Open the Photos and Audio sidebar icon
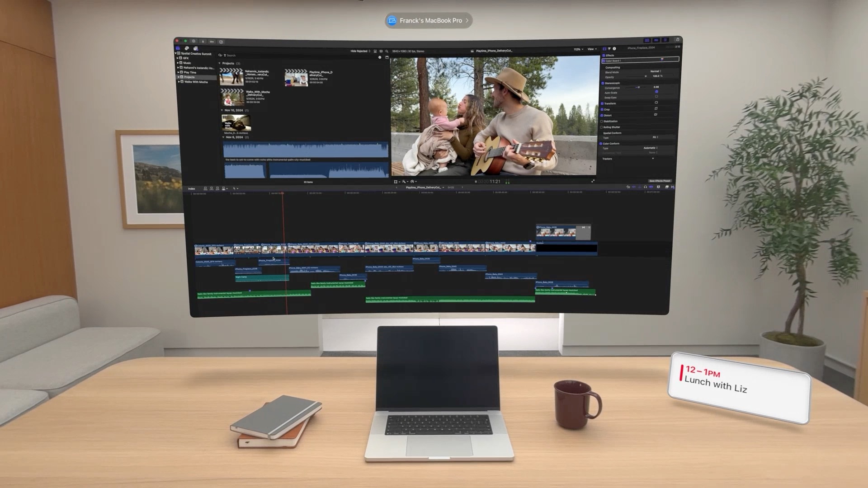Image resolution: width=868 pixels, height=488 pixels. (187, 48)
